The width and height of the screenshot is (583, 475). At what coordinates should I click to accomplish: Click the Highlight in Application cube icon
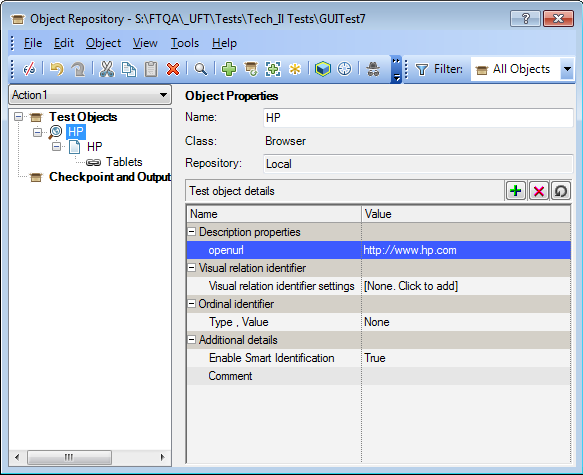point(323,69)
